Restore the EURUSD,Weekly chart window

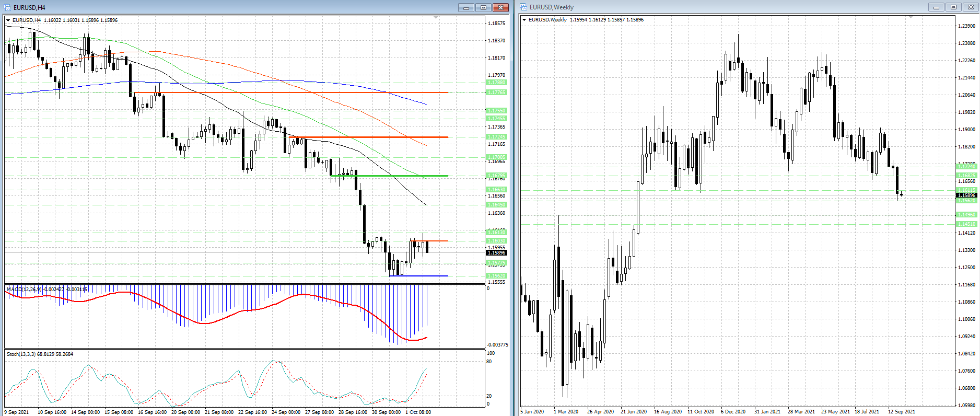pos(953,7)
